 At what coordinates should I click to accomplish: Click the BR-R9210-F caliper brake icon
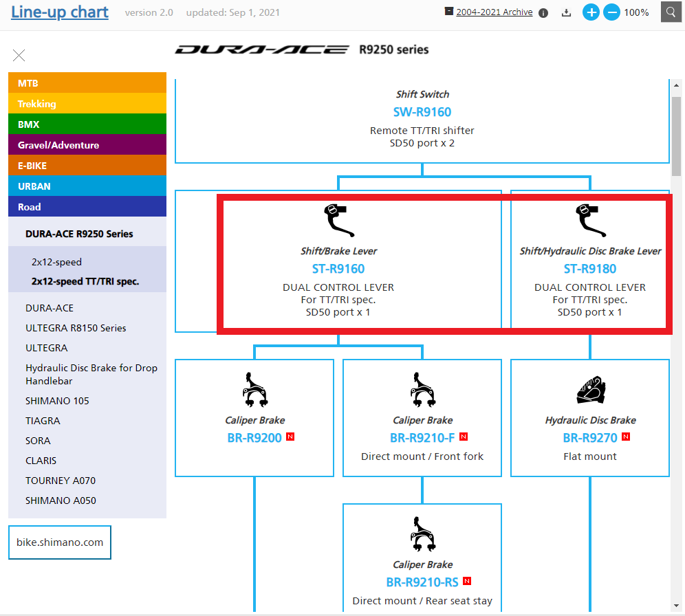point(422,389)
